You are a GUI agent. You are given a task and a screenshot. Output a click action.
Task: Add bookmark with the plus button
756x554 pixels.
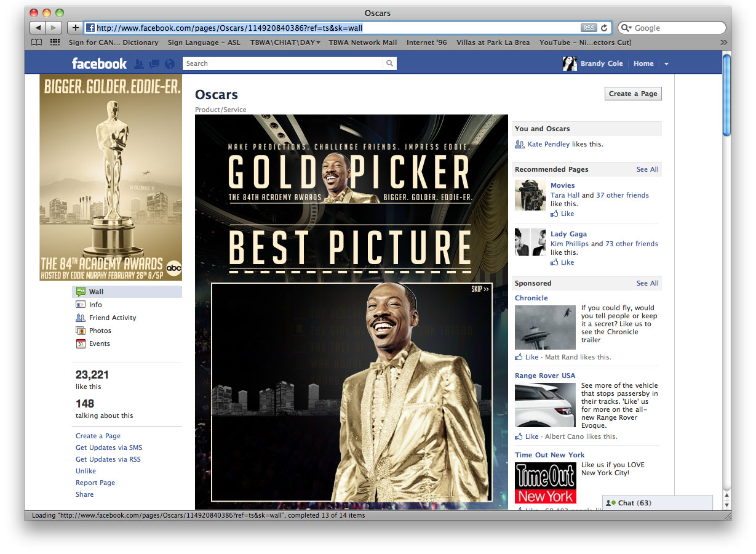(x=74, y=28)
